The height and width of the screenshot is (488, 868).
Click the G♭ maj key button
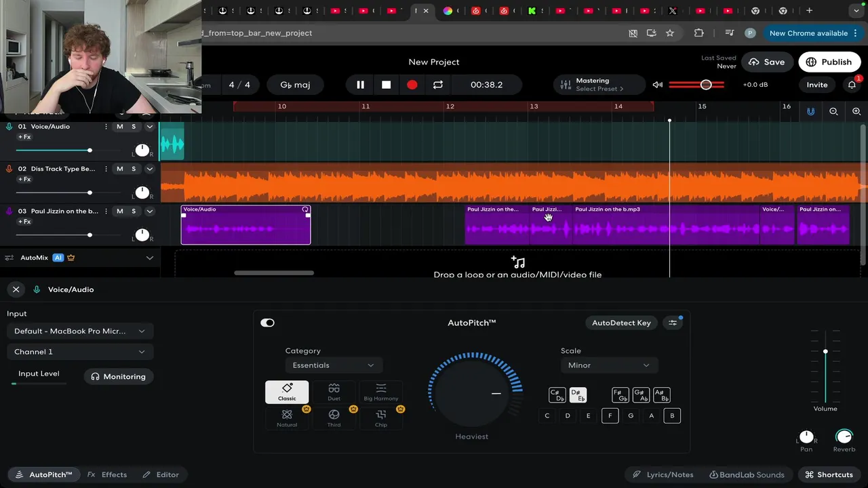coord(295,85)
